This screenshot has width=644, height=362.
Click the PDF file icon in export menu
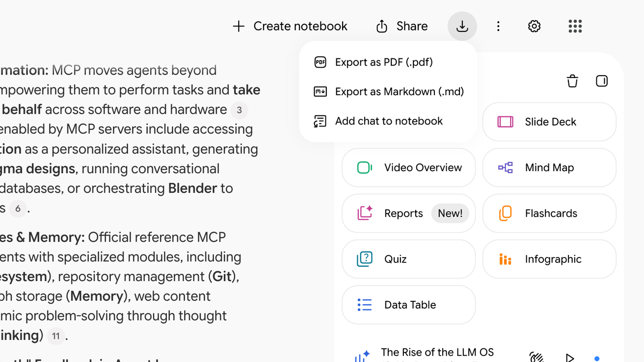[x=320, y=62]
